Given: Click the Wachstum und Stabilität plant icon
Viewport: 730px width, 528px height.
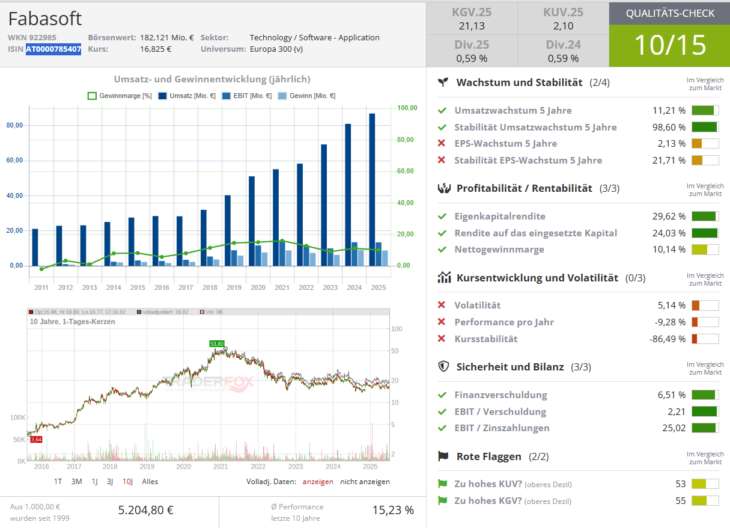Looking at the screenshot, I should tap(443, 82).
